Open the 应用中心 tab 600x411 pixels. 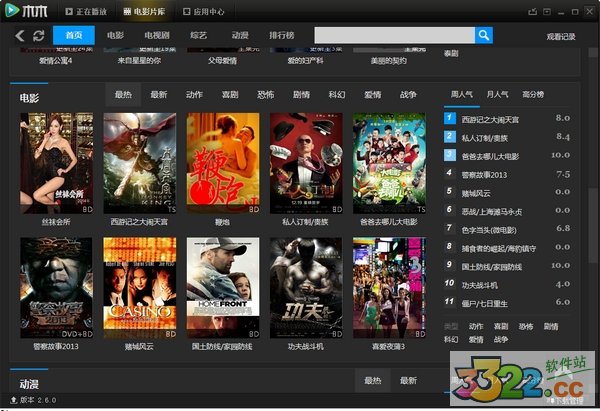pos(204,11)
